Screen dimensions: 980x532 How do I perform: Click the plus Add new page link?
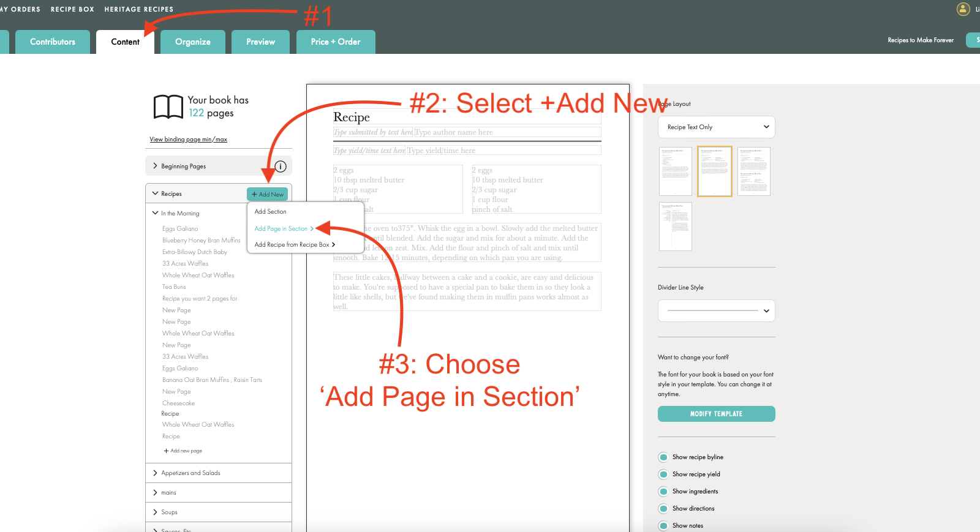click(183, 451)
